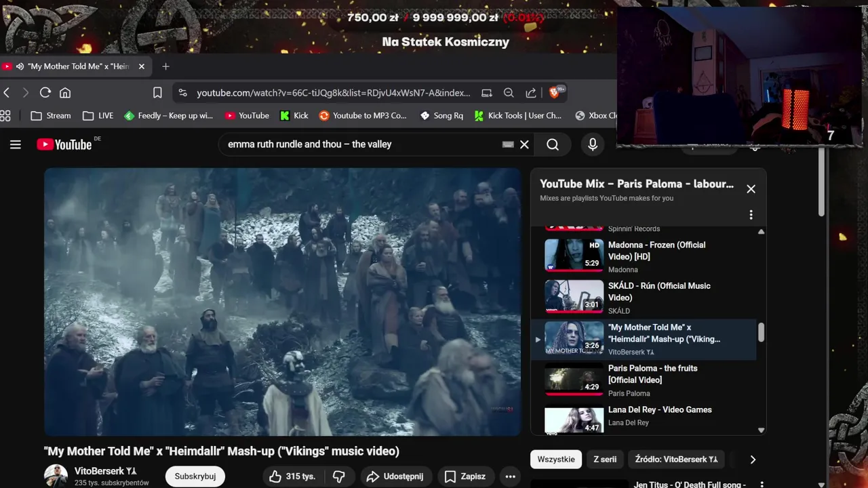
Task: Open a new browser tab
Action: (165, 66)
